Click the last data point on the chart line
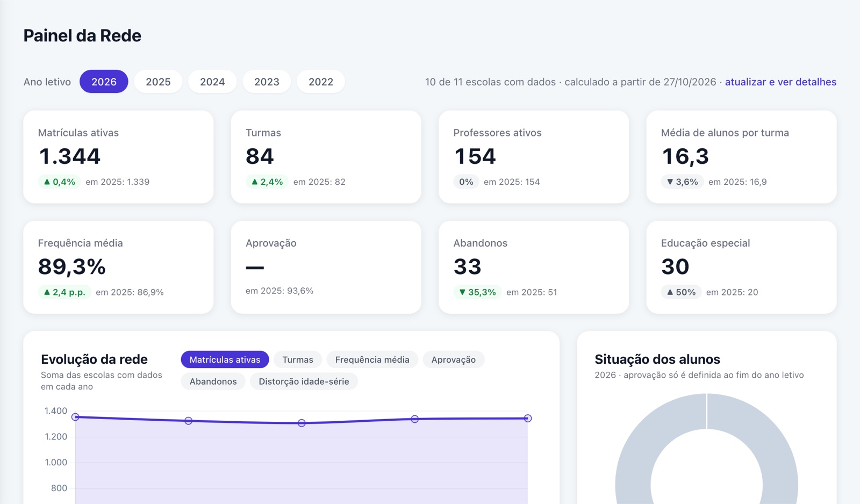 [x=528, y=418]
